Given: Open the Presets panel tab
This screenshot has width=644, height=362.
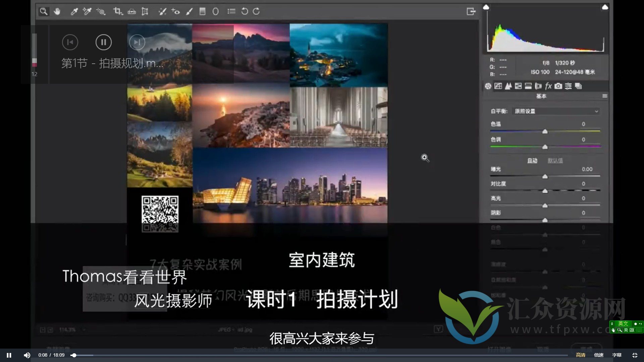Looking at the screenshot, I should 568,86.
